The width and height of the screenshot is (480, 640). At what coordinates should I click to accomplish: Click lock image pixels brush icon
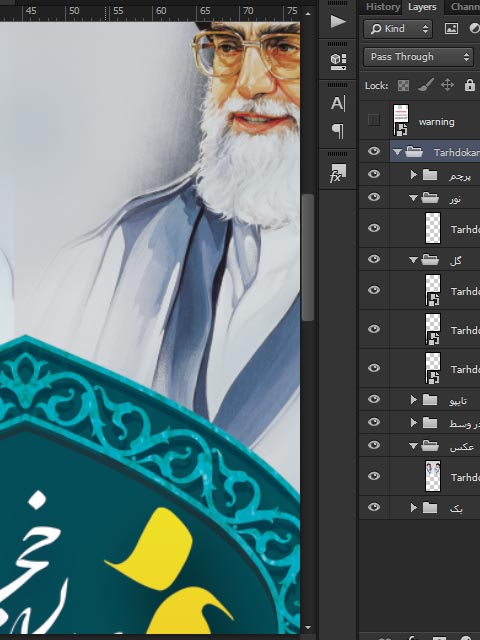(x=426, y=85)
